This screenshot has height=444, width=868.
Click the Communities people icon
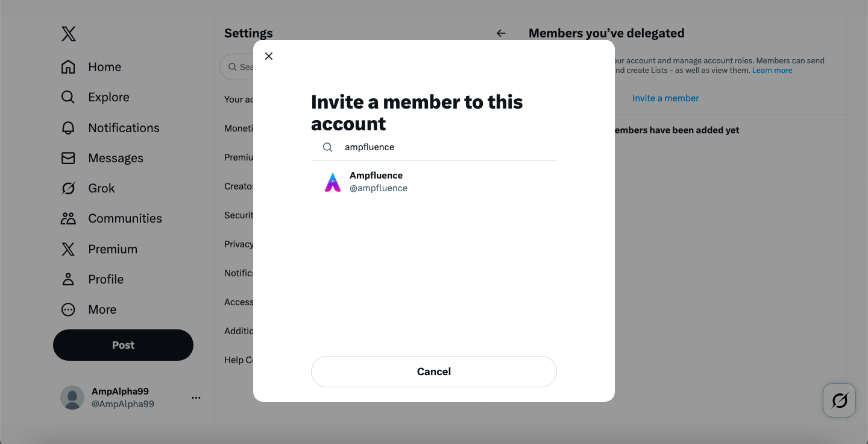pyautogui.click(x=68, y=218)
